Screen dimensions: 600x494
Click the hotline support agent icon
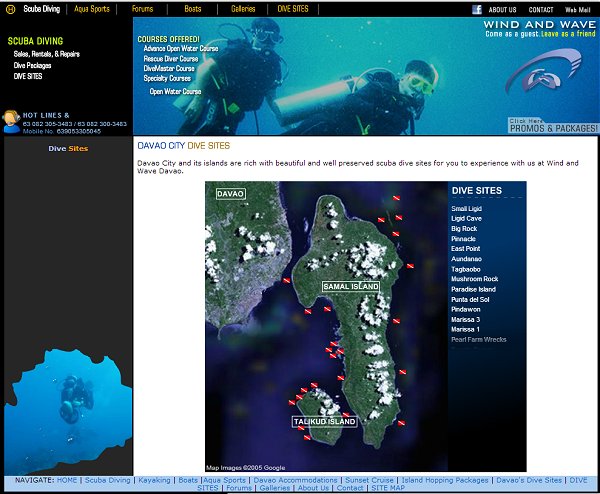click(11, 120)
